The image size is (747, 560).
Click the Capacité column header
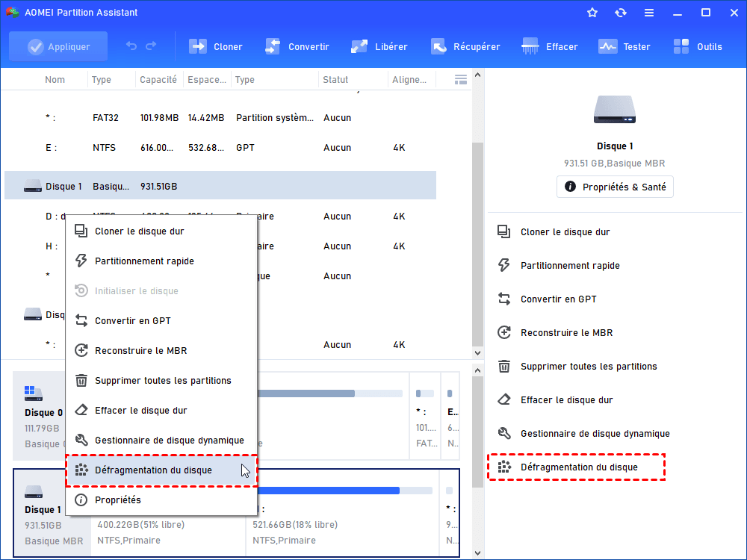click(158, 80)
